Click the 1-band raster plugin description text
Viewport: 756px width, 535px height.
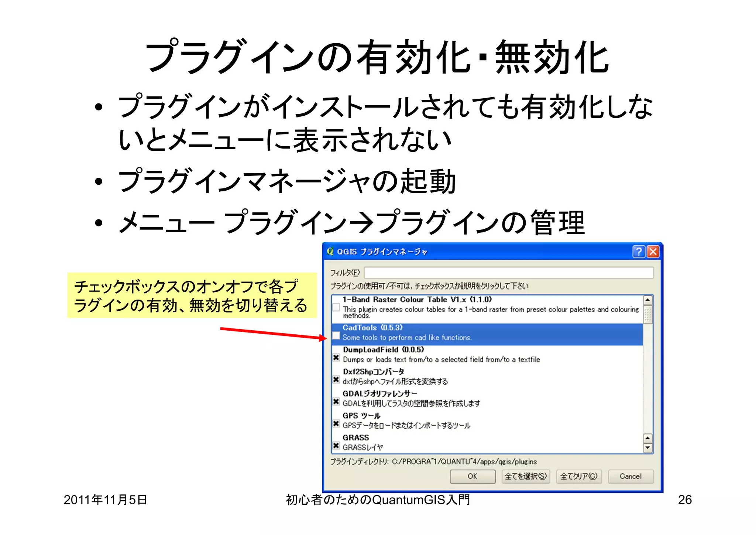[x=491, y=312]
